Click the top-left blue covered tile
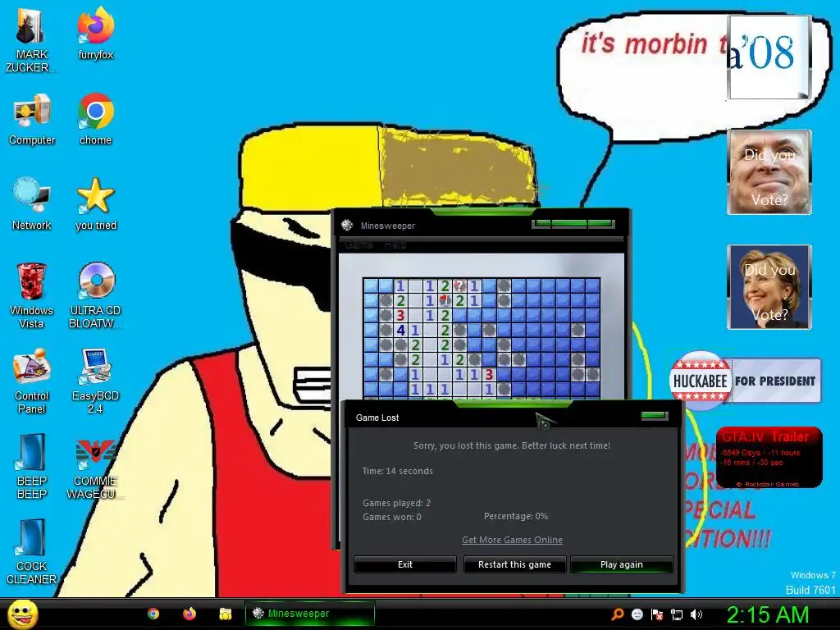 pyautogui.click(x=371, y=285)
